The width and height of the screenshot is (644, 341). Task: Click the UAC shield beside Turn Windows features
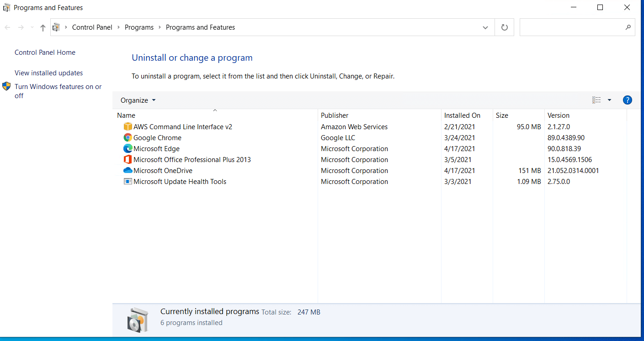coord(6,86)
